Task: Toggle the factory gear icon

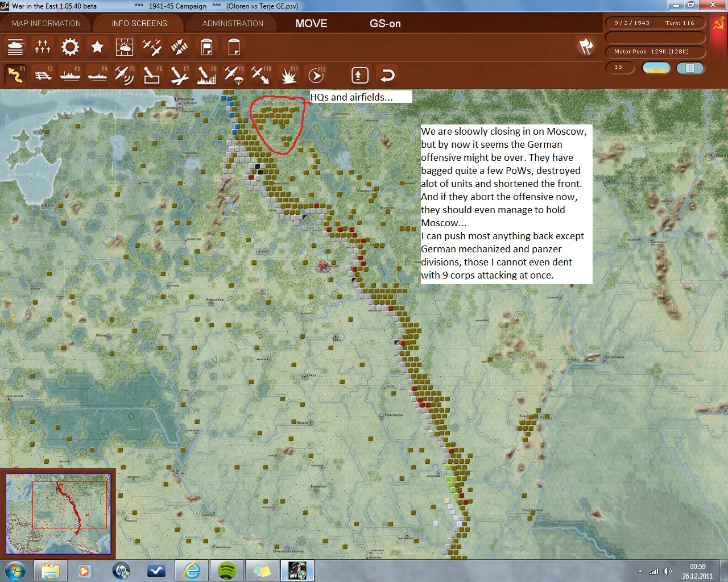Action: 70,47
